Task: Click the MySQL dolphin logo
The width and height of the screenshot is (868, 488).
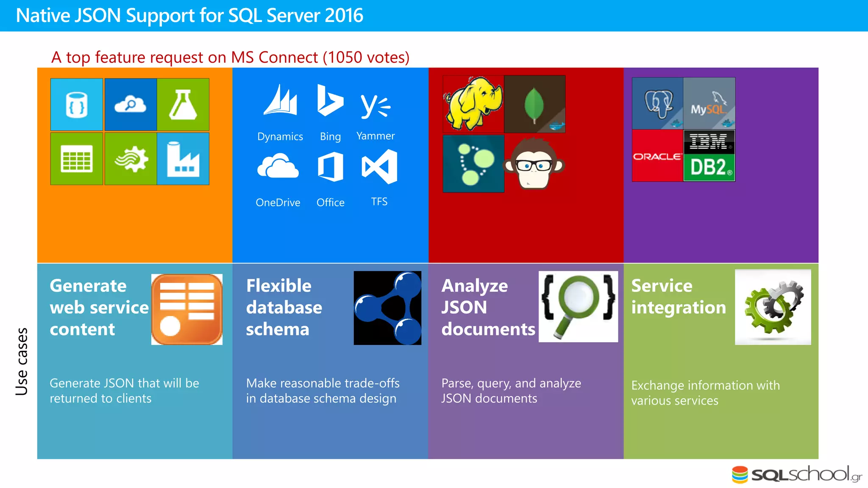Action: click(x=709, y=103)
